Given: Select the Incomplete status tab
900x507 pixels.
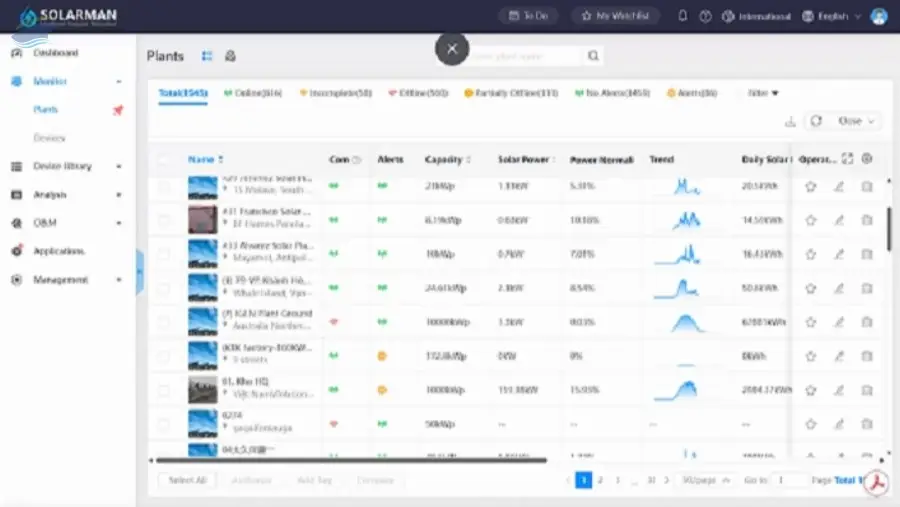Looking at the screenshot, I should point(336,93).
